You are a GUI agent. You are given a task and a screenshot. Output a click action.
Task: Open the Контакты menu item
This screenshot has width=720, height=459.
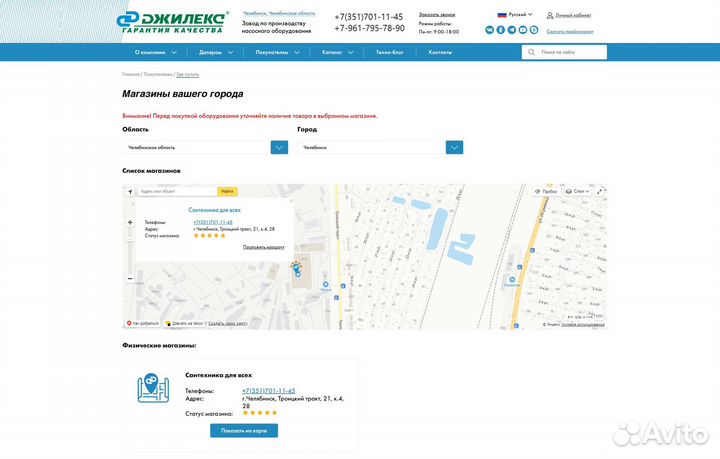pyautogui.click(x=440, y=52)
